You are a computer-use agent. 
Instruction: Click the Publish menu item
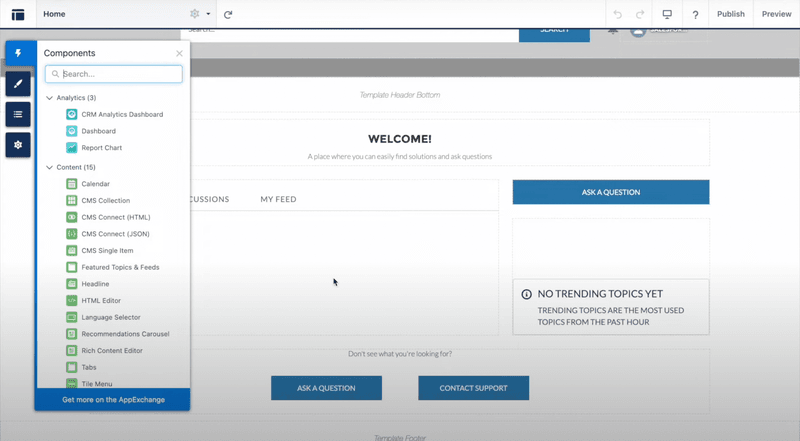click(x=730, y=14)
